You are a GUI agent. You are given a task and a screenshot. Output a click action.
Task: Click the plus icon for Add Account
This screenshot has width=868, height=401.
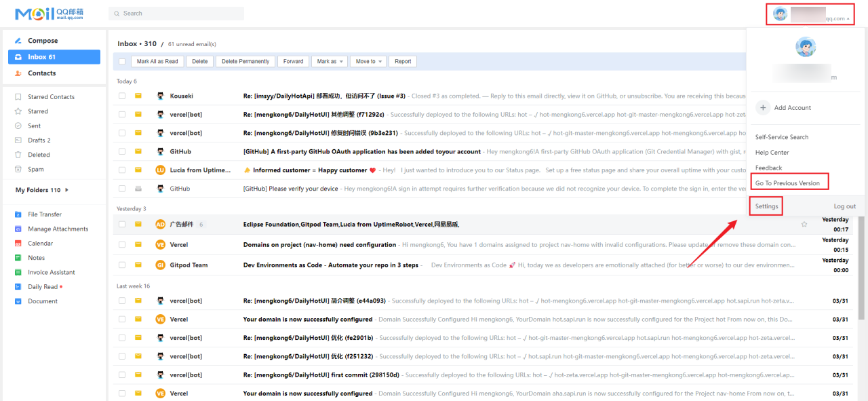pyautogui.click(x=763, y=108)
